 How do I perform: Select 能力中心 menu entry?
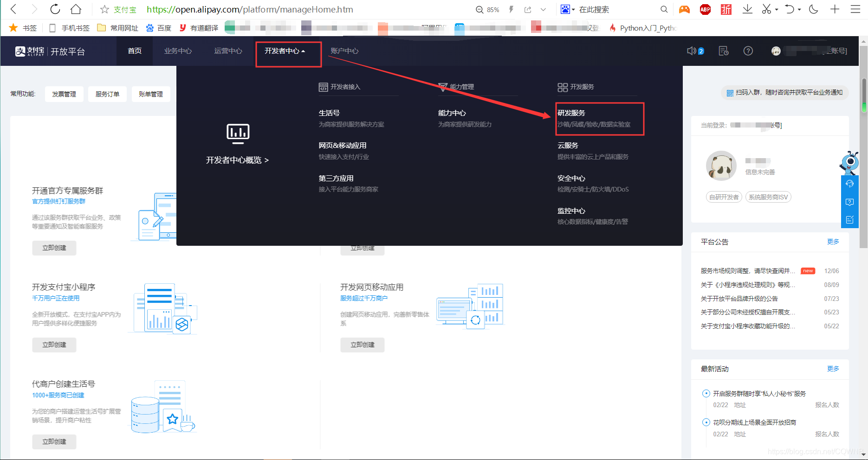pos(452,113)
